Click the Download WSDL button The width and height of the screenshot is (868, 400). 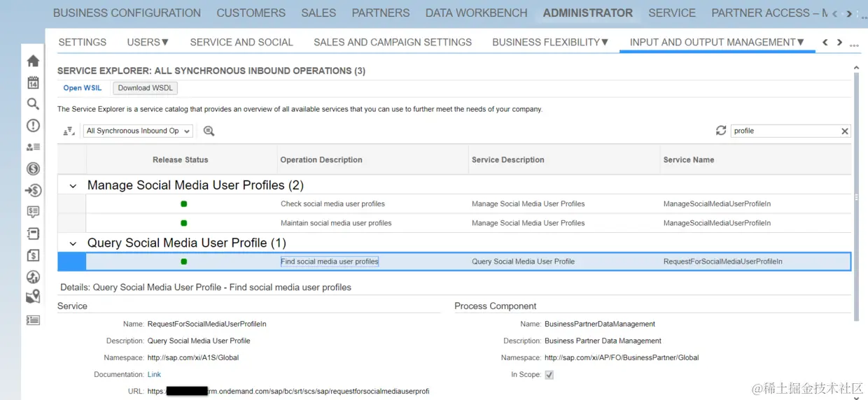146,88
